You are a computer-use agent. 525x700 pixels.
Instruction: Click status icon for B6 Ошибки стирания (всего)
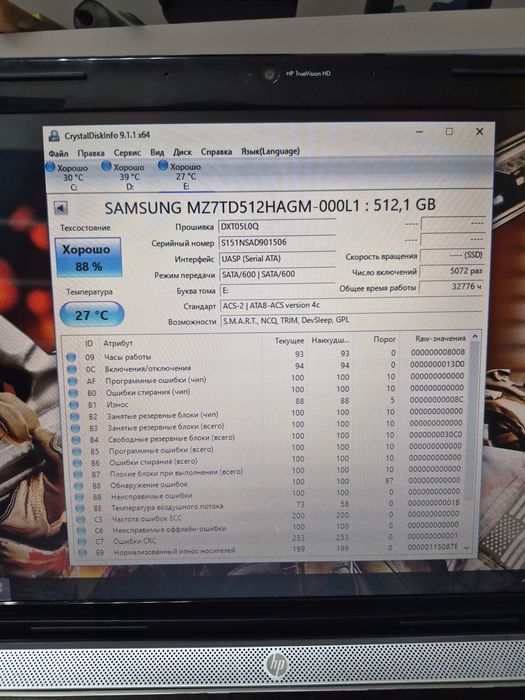click(x=78, y=463)
